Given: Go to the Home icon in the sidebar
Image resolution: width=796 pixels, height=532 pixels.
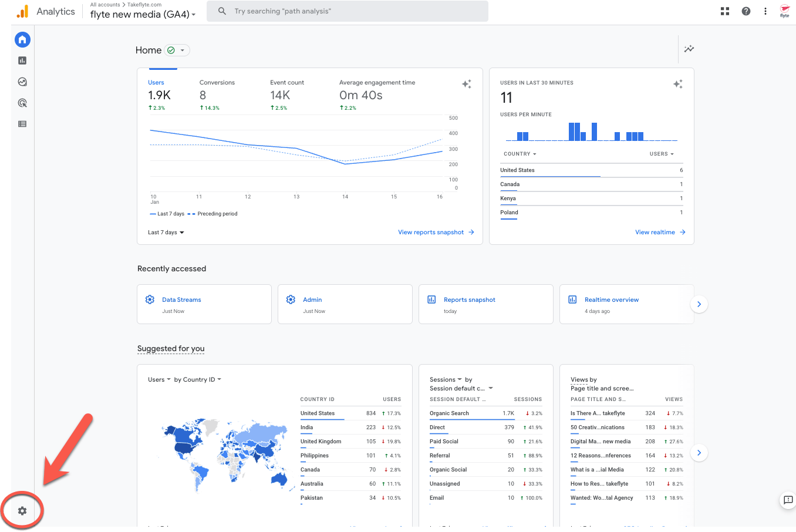Looking at the screenshot, I should tap(22, 39).
